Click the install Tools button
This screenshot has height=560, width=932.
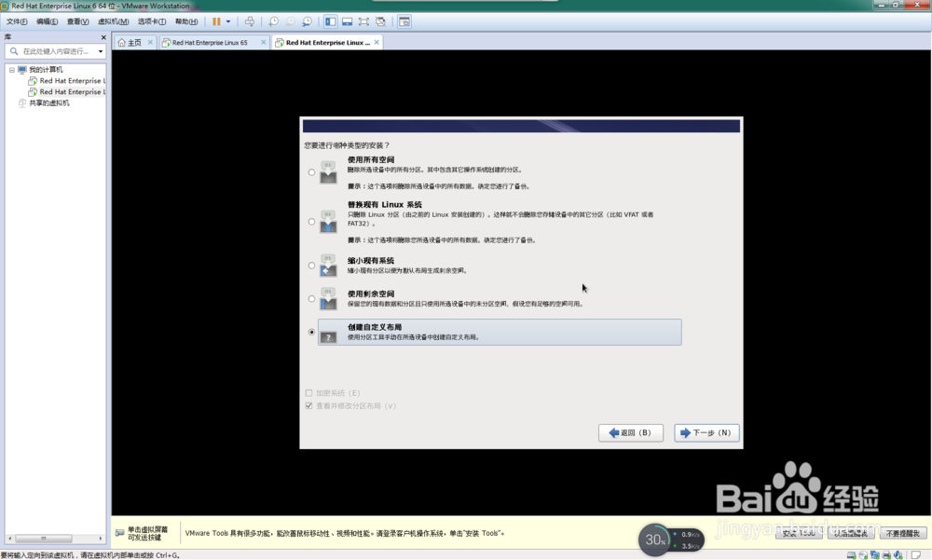pos(799,533)
